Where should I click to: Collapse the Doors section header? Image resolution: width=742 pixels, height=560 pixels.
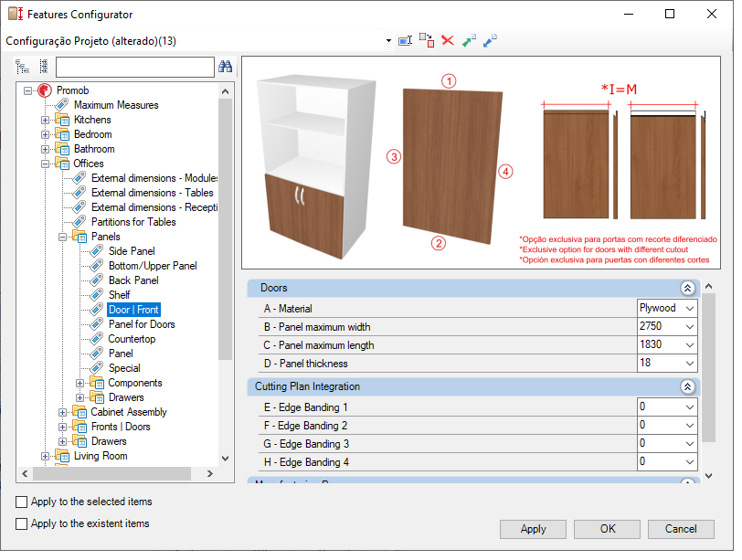(687, 288)
